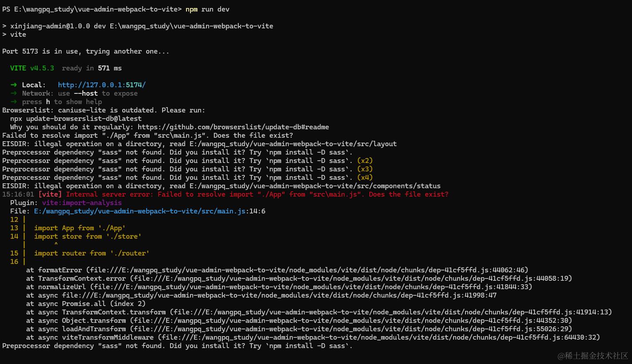Image resolution: width=632 pixels, height=364 pixels.
Task: Click the green arrow beside Local
Action: click(x=14, y=85)
